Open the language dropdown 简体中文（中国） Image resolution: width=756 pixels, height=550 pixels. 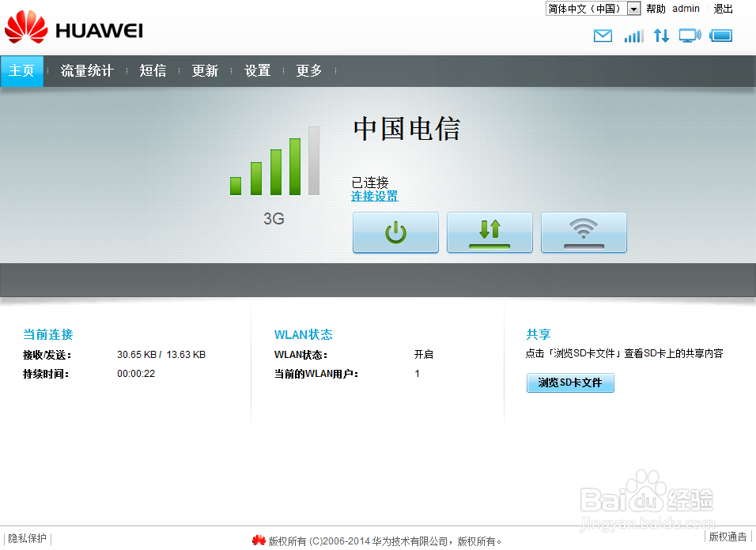click(593, 9)
